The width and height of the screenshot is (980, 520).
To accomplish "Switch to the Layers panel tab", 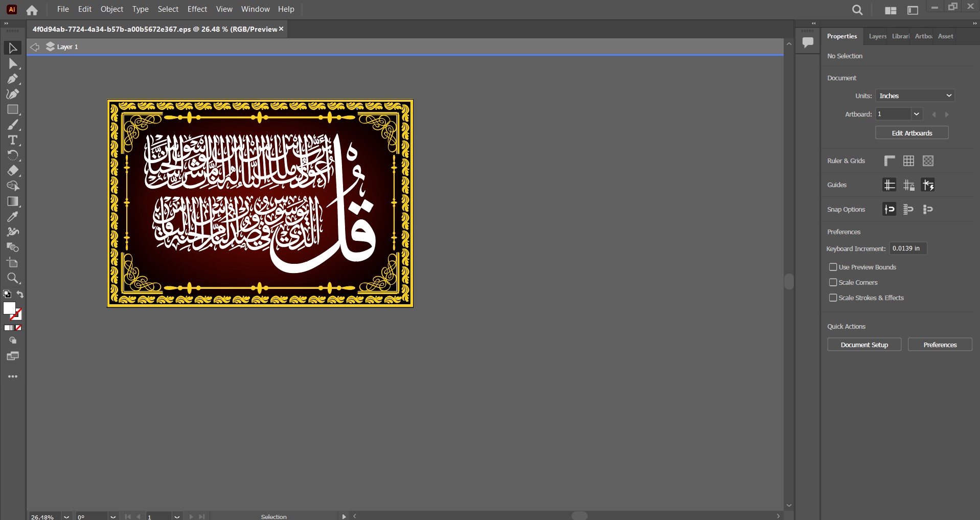I will tap(877, 36).
